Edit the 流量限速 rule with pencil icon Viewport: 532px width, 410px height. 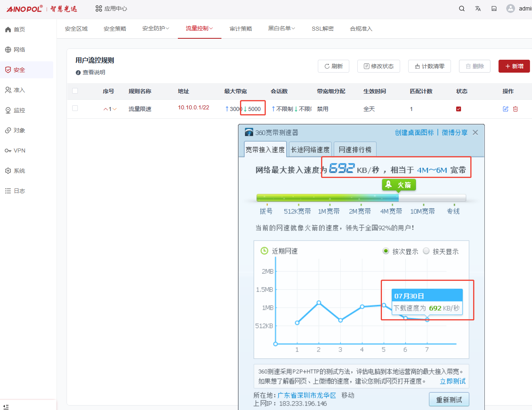(x=505, y=109)
